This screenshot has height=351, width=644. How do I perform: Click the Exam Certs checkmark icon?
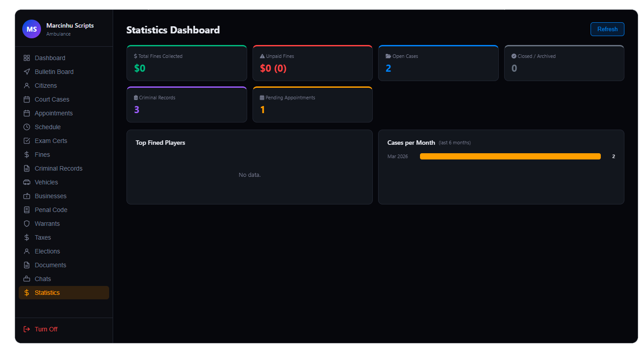click(27, 141)
